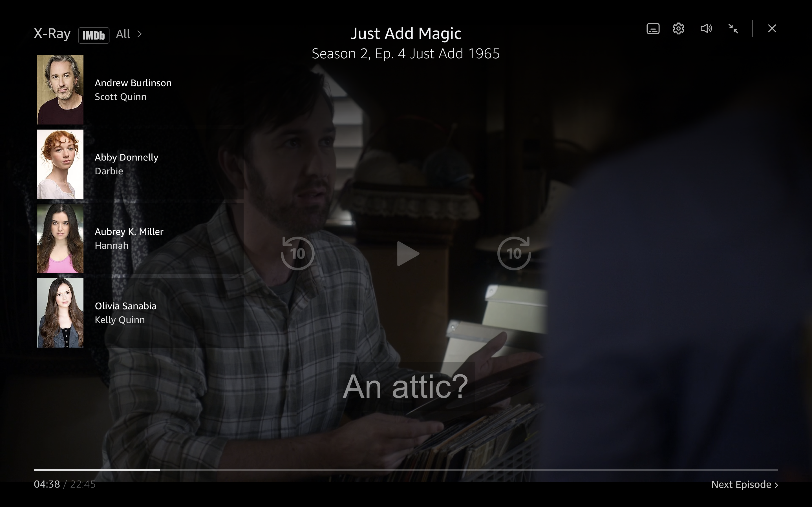812x507 pixels.
Task: Go to the Next Episode
Action: tap(741, 484)
